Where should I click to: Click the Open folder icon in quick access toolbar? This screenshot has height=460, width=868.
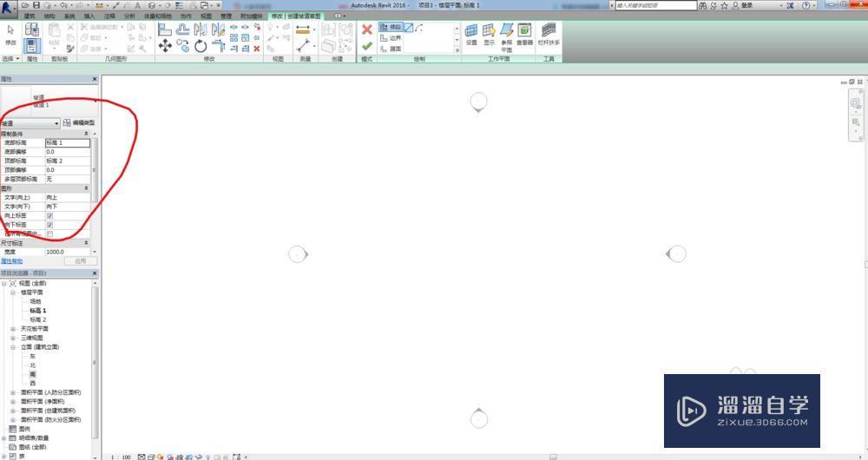pos(25,5)
